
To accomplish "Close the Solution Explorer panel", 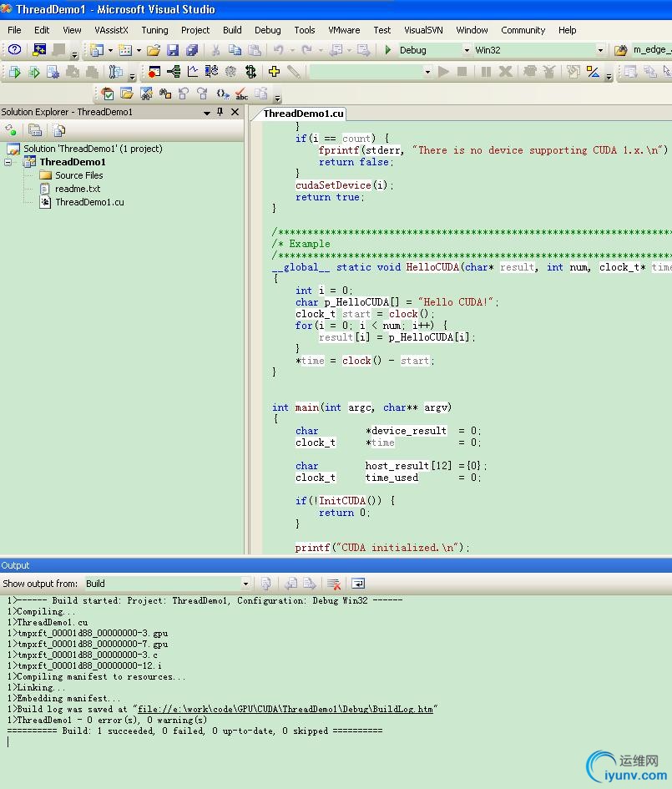I will [235, 112].
